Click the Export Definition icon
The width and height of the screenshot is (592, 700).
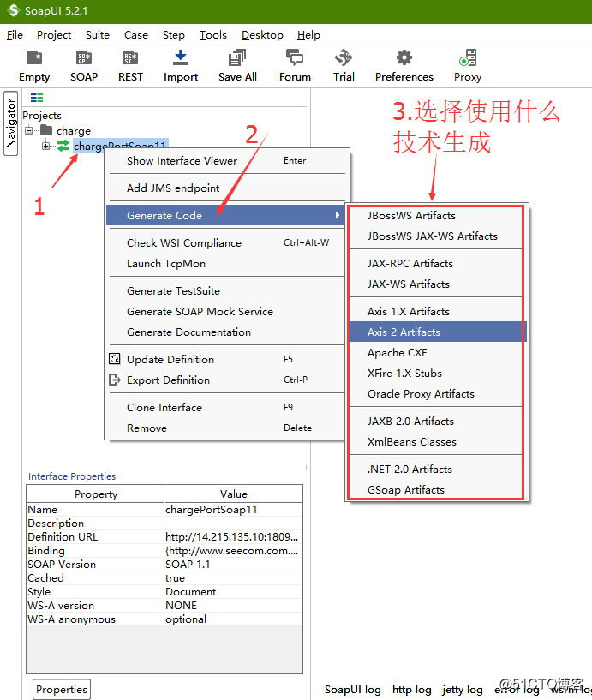(x=115, y=380)
